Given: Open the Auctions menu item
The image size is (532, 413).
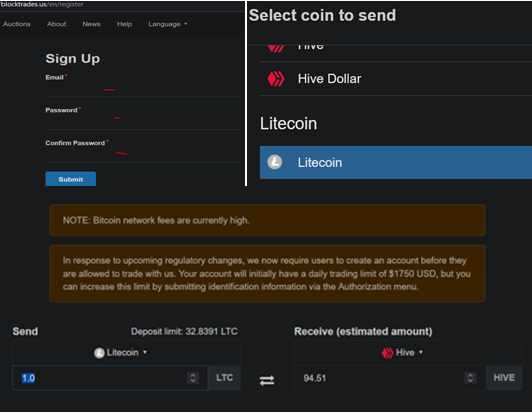Looking at the screenshot, I should (x=17, y=24).
